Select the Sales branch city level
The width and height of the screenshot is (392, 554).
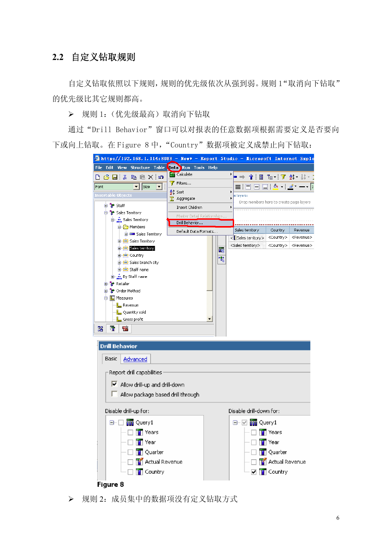click(x=144, y=263)
